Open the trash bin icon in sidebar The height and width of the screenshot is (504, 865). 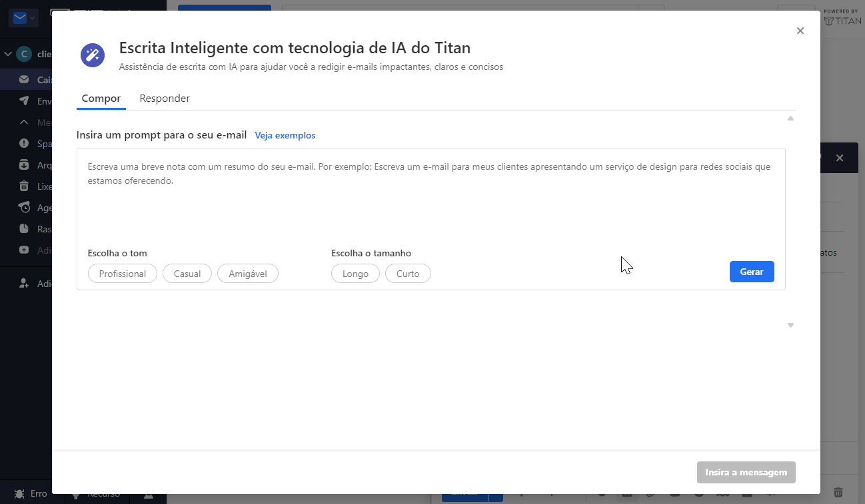click(24, 186)
